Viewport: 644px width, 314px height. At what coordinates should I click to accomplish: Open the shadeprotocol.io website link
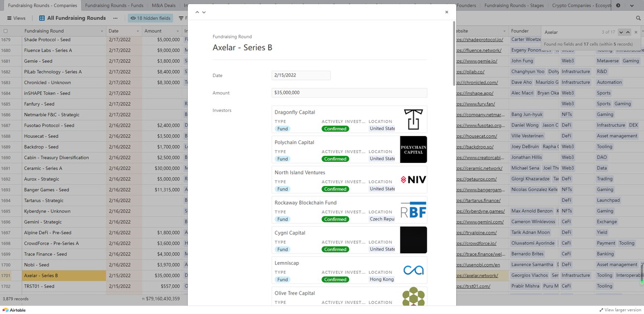[x=479, y=40]
